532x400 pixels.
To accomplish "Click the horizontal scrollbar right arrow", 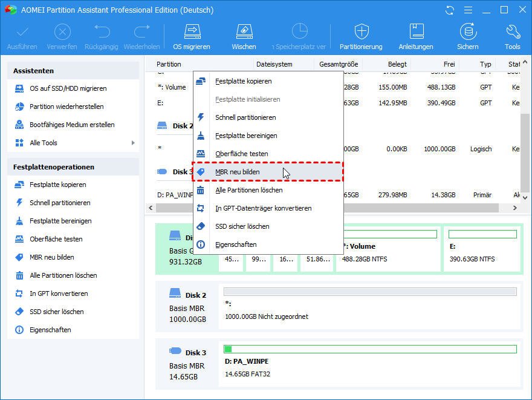I will (515, 208).
